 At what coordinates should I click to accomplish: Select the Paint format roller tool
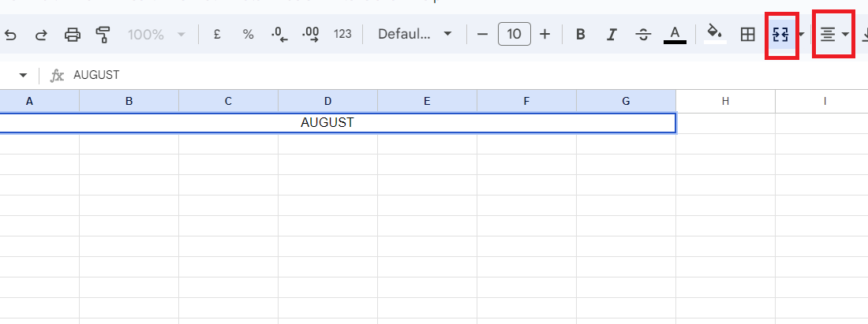[x=103, y=35]
